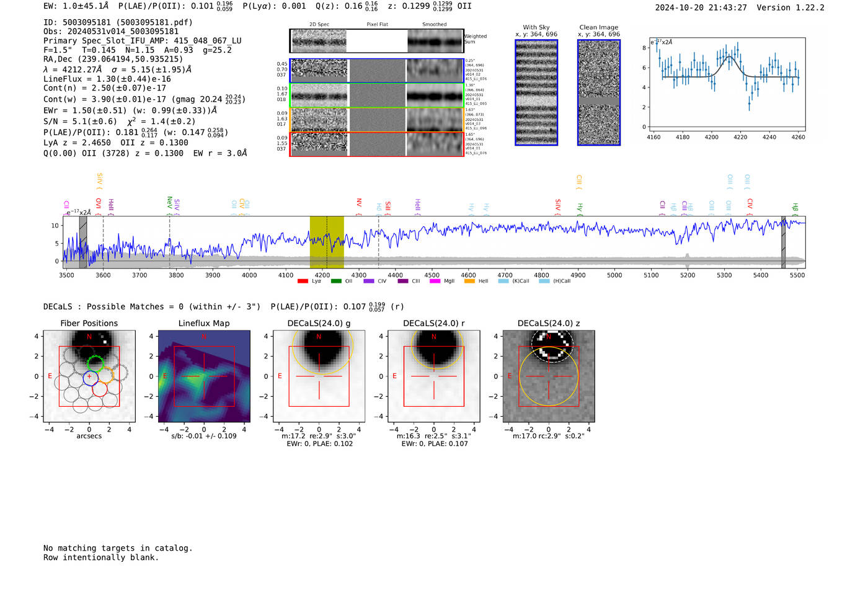The width and height of the screenshot is (868, 591).
Task: Select the red OVI line marker
Action: coord(99,207)
